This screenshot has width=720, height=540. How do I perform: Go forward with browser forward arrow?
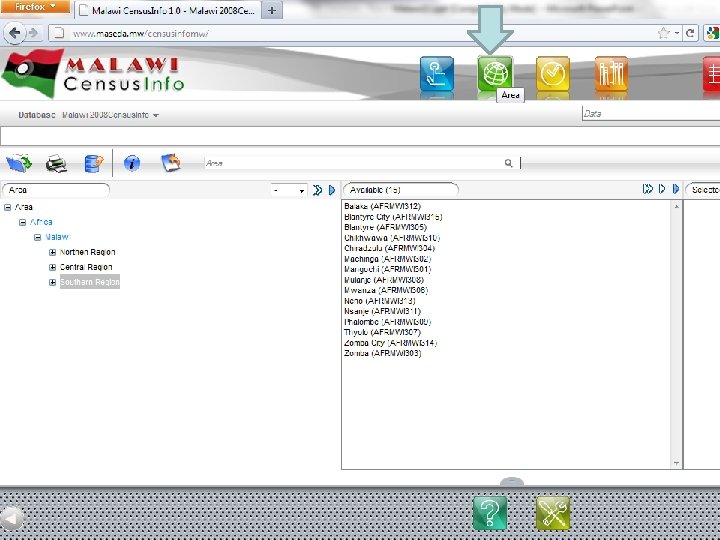coord(33,33)
